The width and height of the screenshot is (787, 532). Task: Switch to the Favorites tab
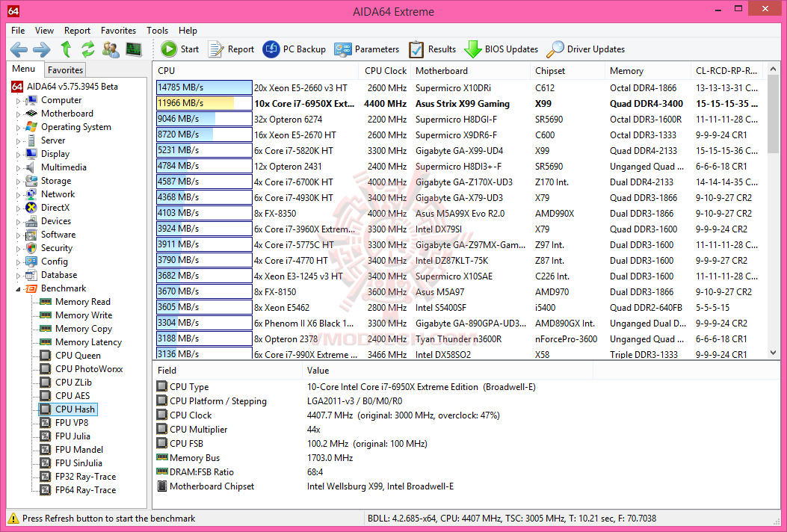click(x=65, y=69)
